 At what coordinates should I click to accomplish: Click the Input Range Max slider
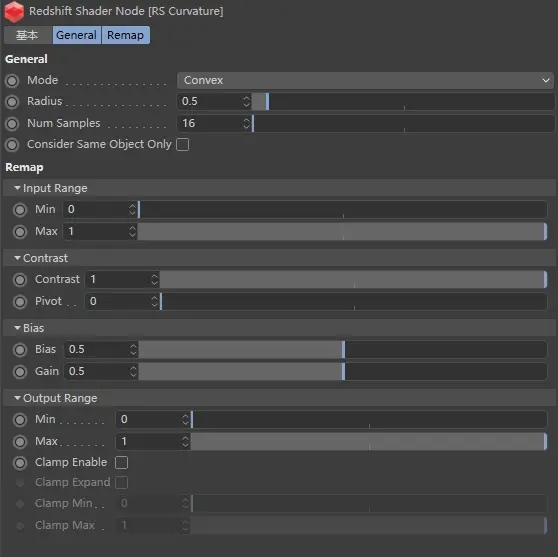coord(342,232)
